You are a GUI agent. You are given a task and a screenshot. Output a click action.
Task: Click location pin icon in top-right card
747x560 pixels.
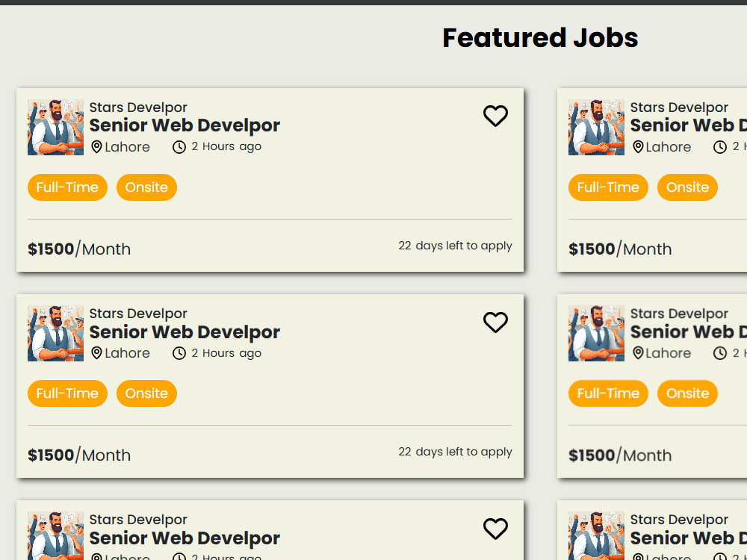638,146
